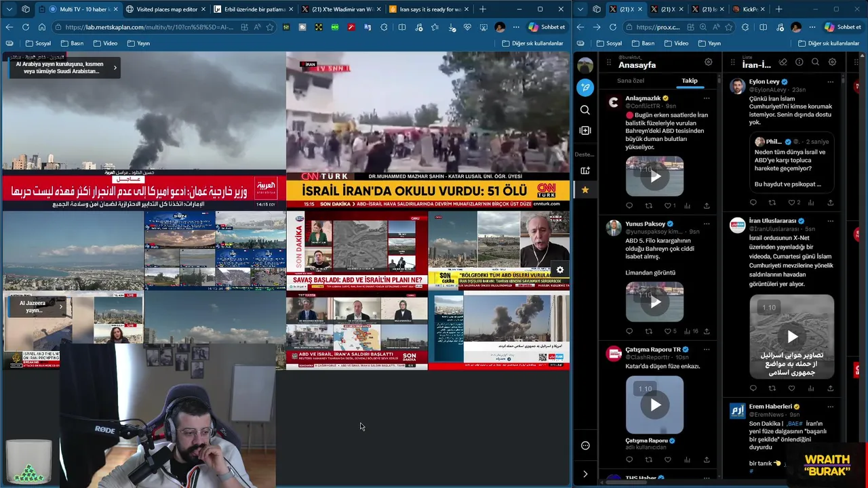Switch to the Sana özel tab
The width and height of the screenshot is (868, 488).
tap(631, 81)
